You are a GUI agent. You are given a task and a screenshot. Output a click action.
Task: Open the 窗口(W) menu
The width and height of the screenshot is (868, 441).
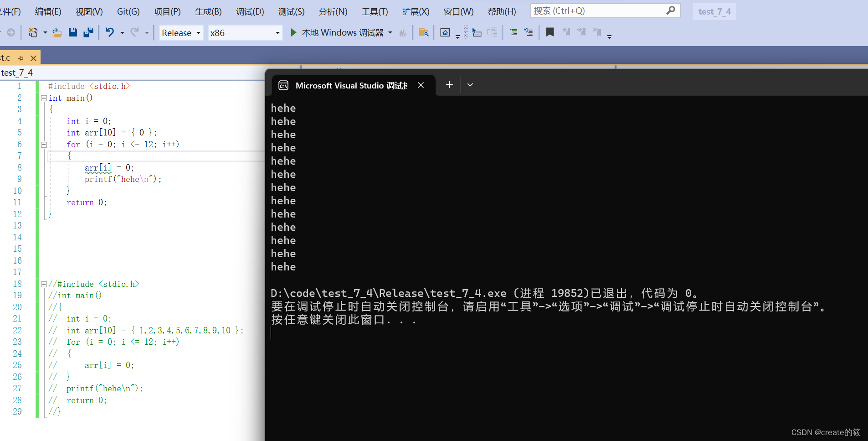click(458, 11)
